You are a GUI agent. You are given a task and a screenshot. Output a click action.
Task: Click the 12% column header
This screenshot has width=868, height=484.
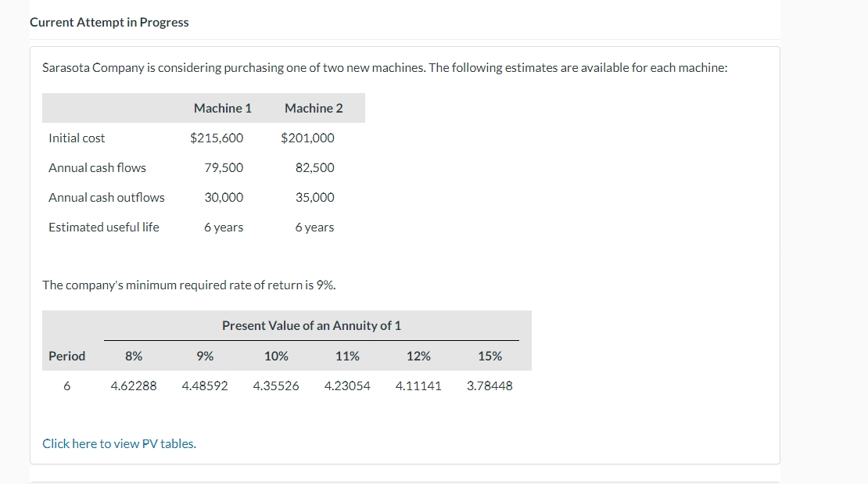tap(418, 356)
